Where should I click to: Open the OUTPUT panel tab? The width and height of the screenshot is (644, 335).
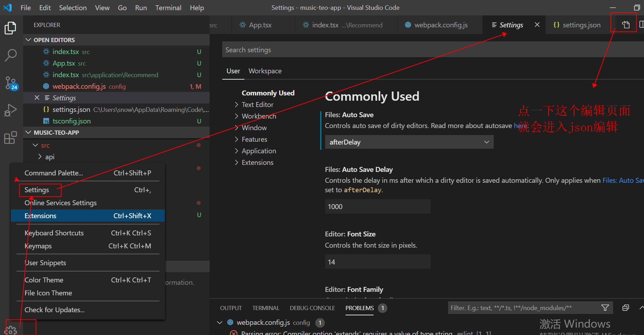pyautogui.click(x=231, y=308)
